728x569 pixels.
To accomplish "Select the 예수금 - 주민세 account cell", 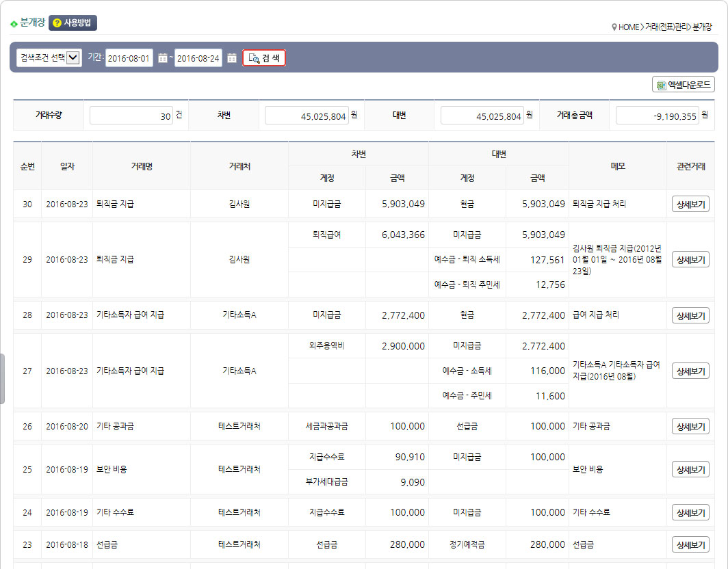I will (467, 396).
